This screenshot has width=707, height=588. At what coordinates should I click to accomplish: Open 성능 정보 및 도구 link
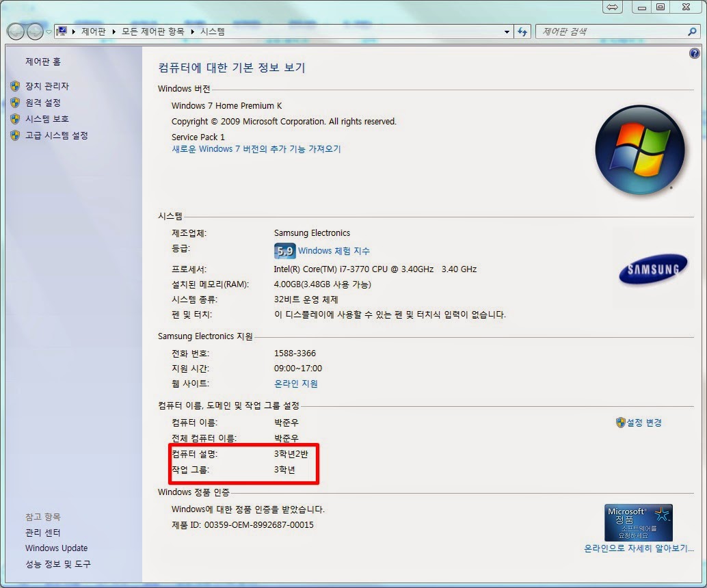57,564
